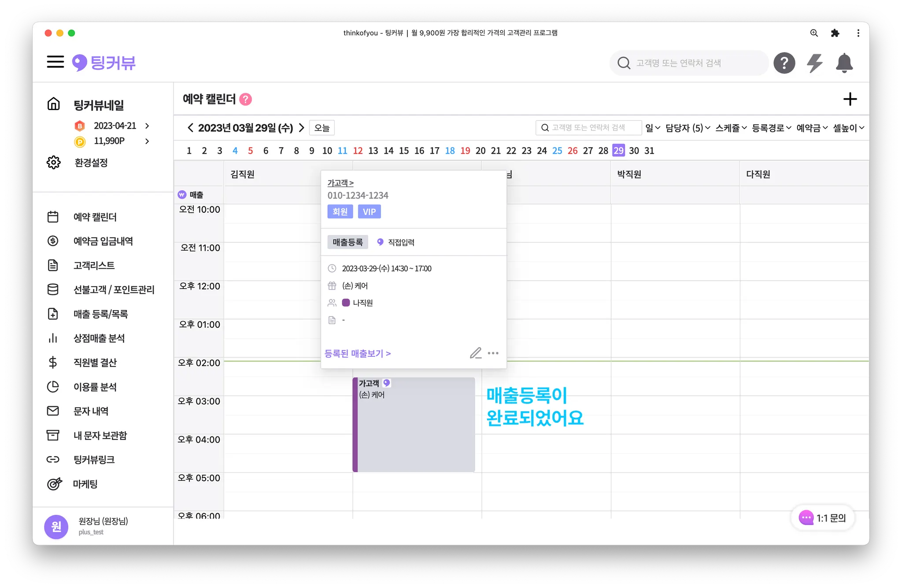Viewport: 902px width, 588px height.
Task: Expand the 스케쥴 dropdown
Action: pyautogui.click(x=731, y=128)
